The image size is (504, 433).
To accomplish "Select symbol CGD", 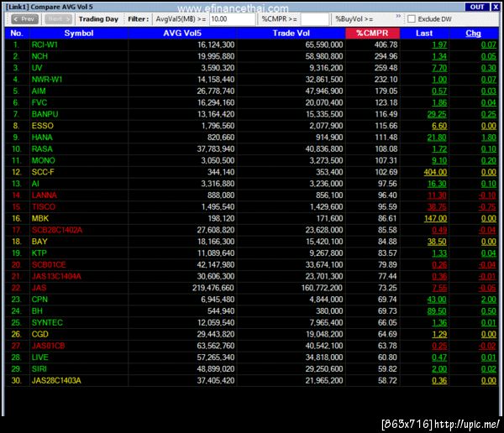I will [39, 334].
